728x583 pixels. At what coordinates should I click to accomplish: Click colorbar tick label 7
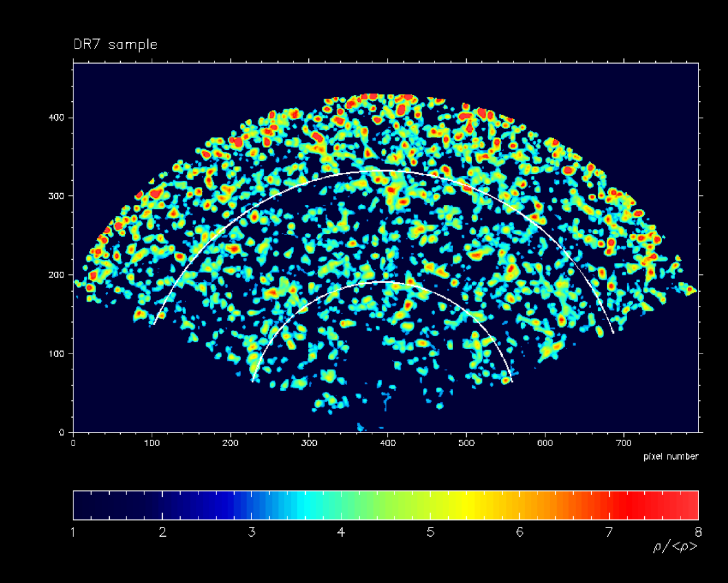tap(609, 532)
